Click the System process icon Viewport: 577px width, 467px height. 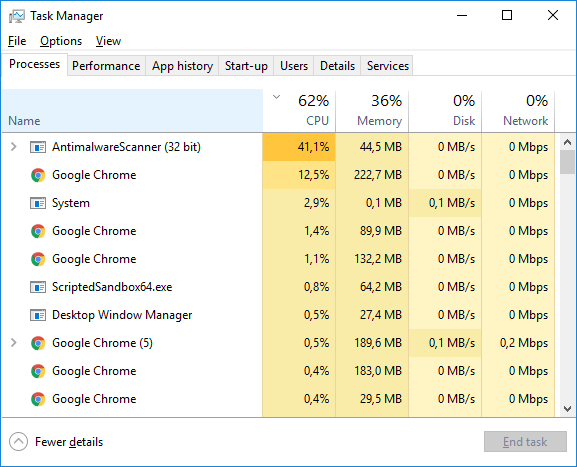click(38, 203)
